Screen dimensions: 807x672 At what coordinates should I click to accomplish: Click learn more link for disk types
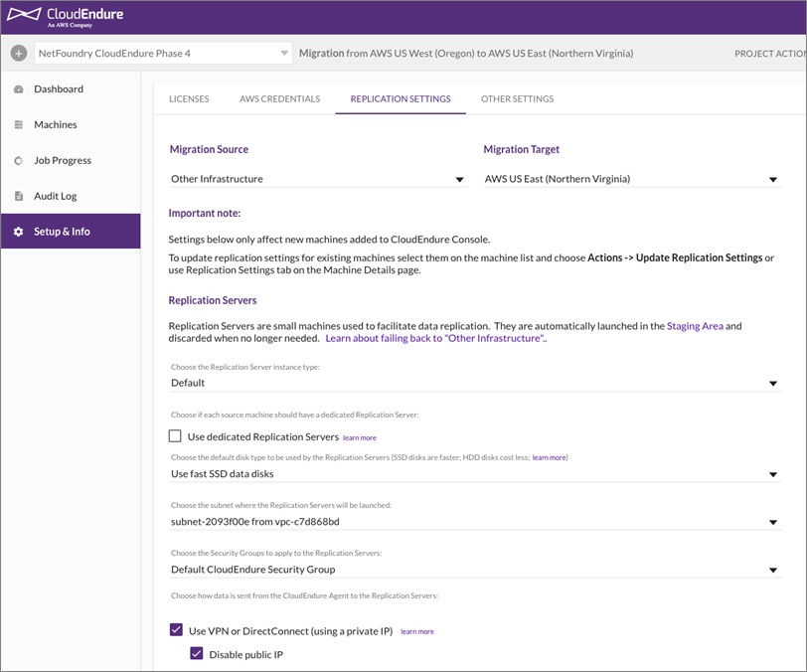click(x=550, y=457)
